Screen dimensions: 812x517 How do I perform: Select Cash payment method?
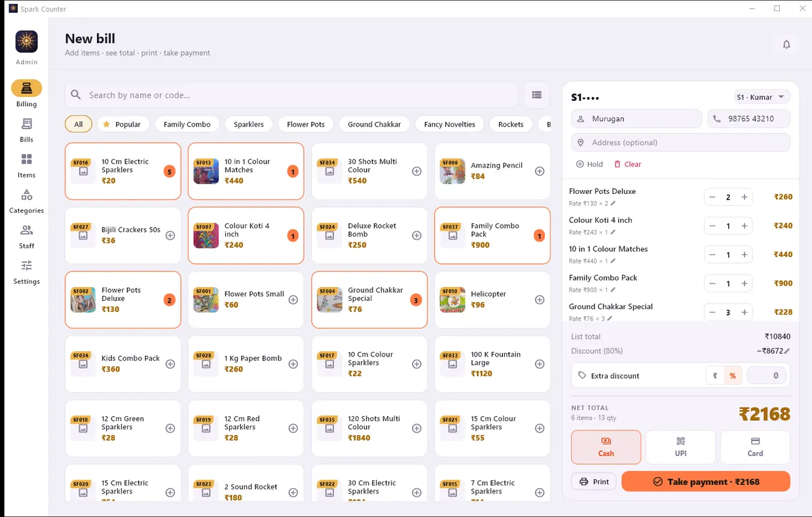point(606,447)
